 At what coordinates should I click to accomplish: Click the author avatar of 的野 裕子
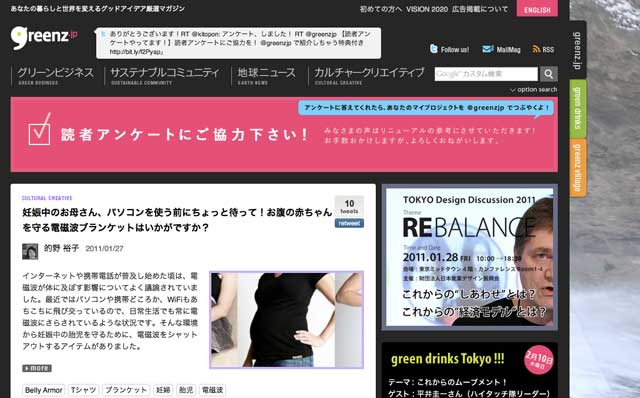[30, 251]
